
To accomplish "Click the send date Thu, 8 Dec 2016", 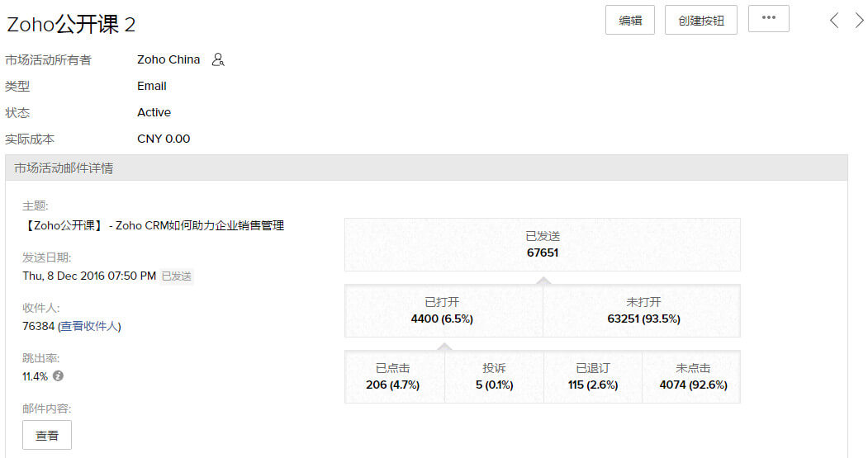I will 89,276.
